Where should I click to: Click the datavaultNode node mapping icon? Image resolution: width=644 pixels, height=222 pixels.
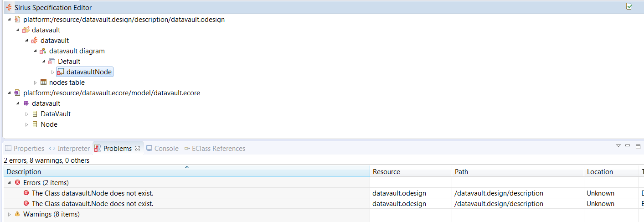point(60,72)
